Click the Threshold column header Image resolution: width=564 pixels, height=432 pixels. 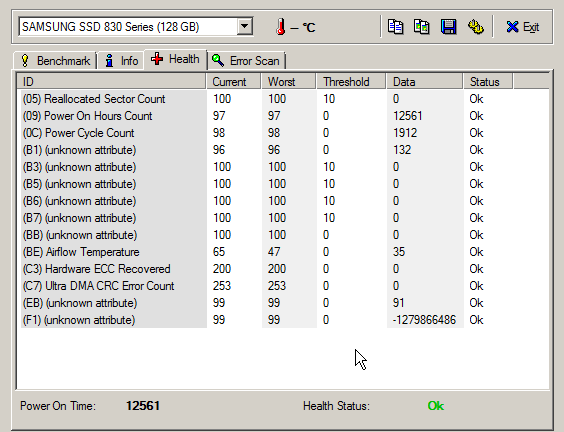(351, 82)
